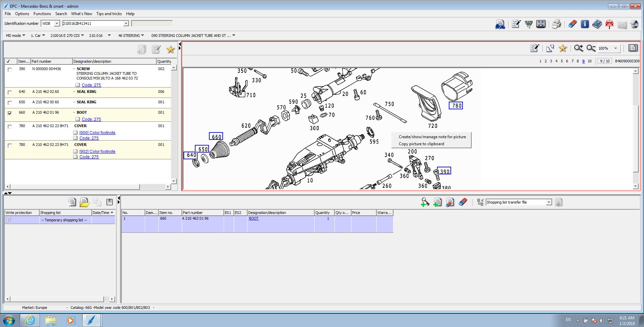Click picture note icon above the diagram
This screenshot has height=327, width=644.
[535, 48]
